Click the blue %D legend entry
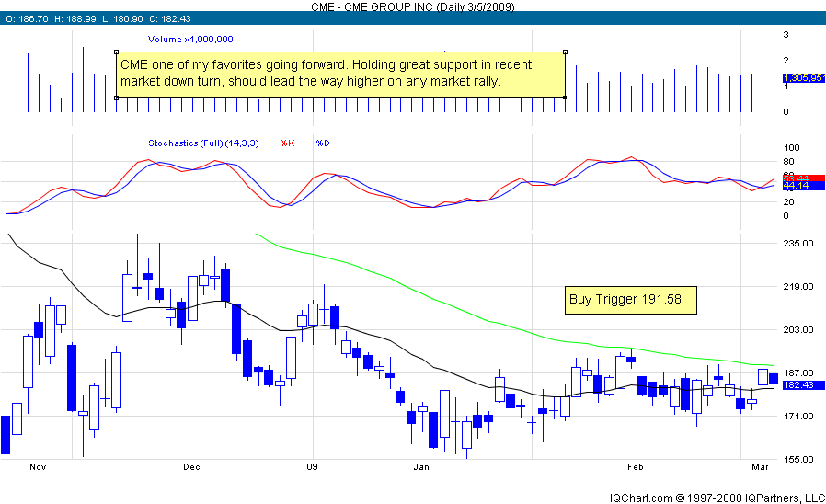The image size is (826, 504). coord(316,143)
